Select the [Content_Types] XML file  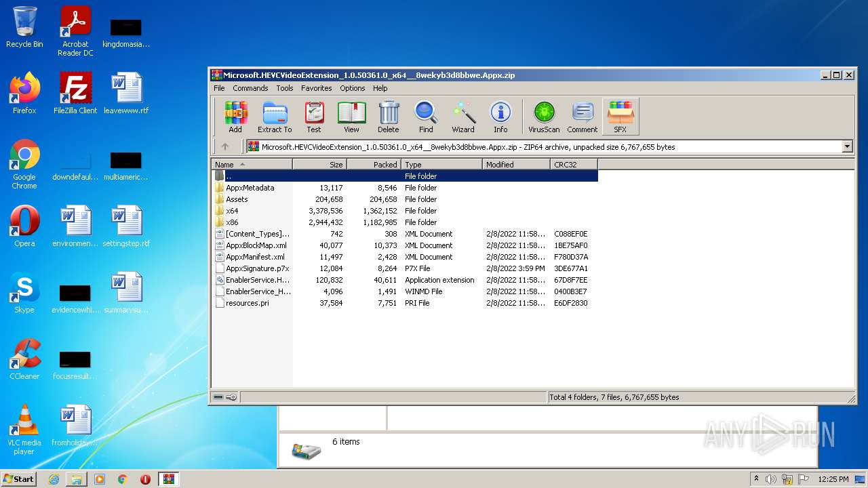pyautogui.click(x=406, y=234)
